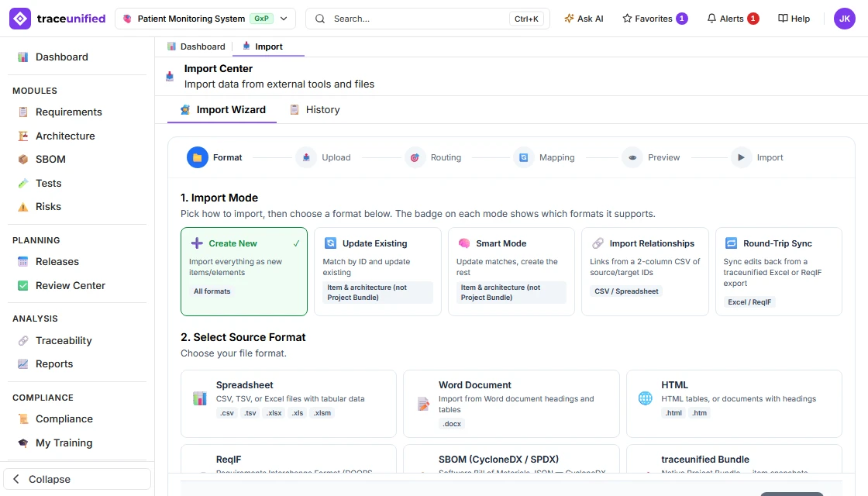This screenshot has width=868, height=496.
Task: Open Alerts notifications
Action: pos(733,19)
